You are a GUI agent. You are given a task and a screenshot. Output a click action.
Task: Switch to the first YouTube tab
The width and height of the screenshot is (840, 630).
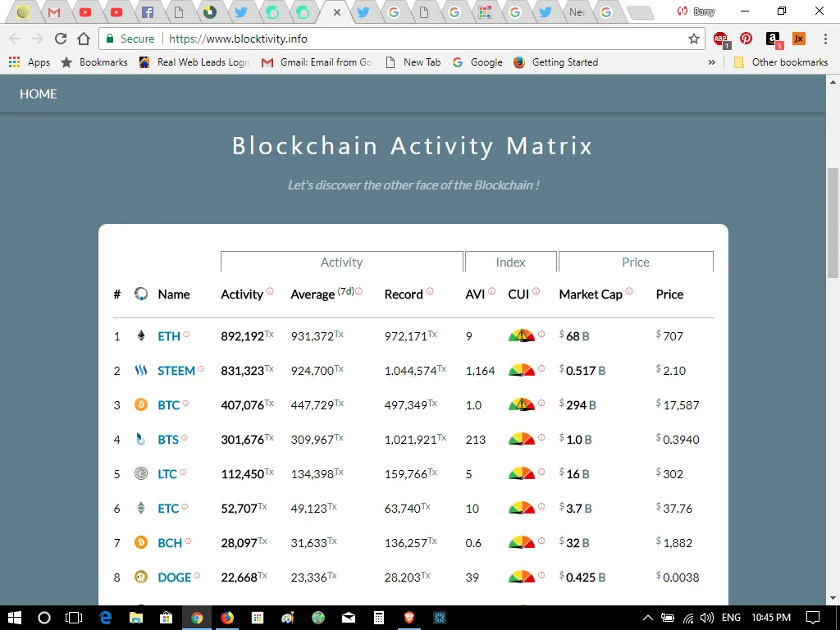(85, 11)
